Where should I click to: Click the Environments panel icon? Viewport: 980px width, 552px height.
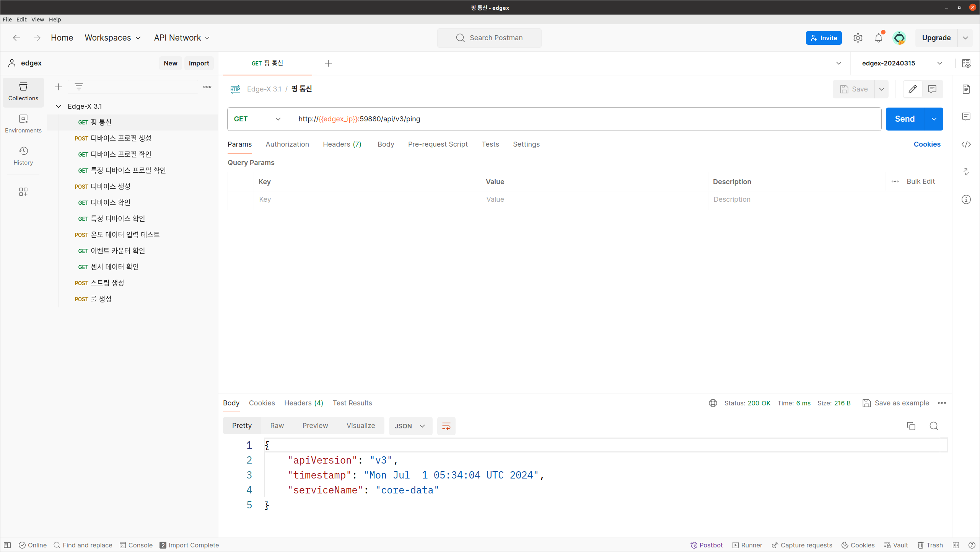(24, 123)
